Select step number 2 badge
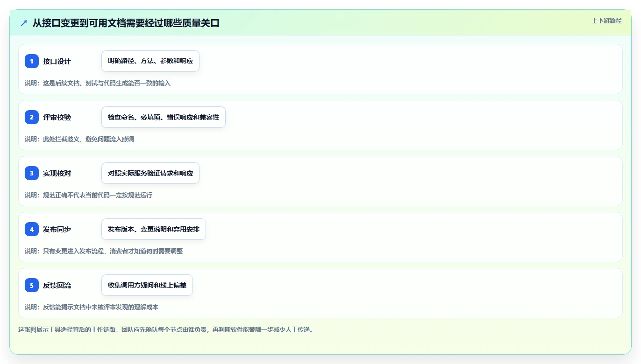Image resolution: width=641 pixels, height=364 pixels. click(x=32, y=117)
